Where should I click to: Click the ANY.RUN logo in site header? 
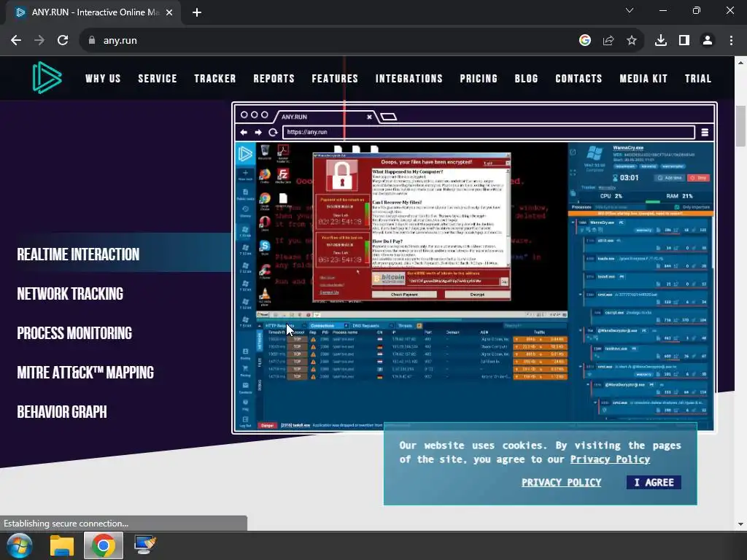[x=47, y=77]
